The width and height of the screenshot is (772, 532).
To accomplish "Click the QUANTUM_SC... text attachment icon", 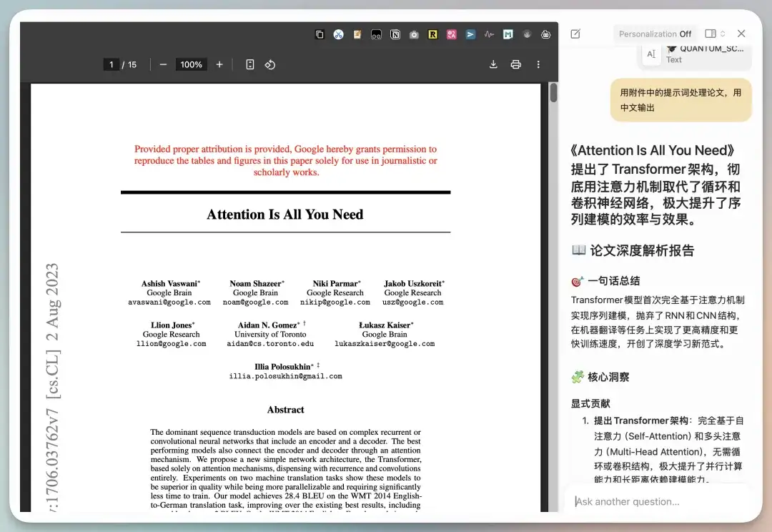I will point(651,54).
